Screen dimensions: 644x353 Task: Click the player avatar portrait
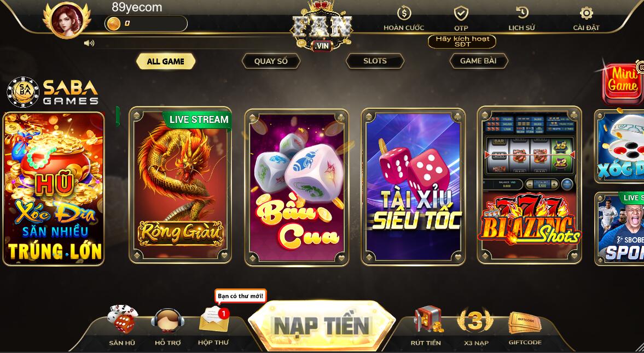tap(67, 20)
